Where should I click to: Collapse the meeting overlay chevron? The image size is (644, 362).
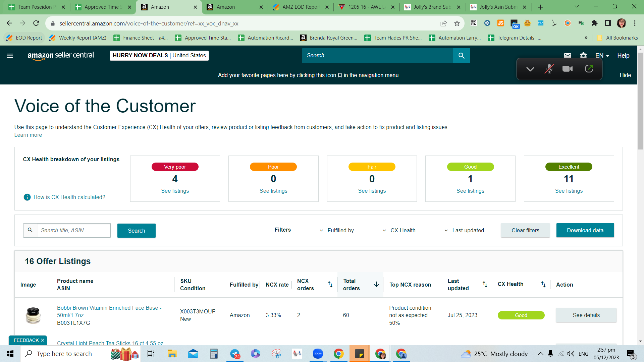(530, 69)
